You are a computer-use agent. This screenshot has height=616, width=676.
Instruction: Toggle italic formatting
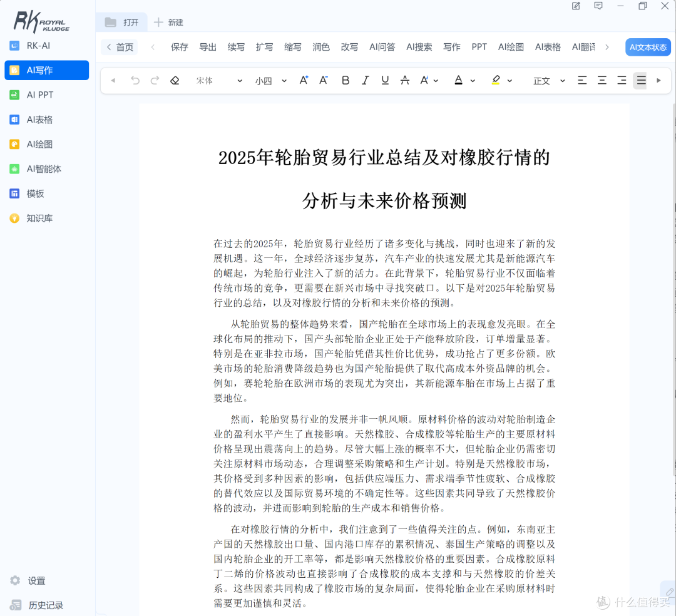click(x=365, y=81)
